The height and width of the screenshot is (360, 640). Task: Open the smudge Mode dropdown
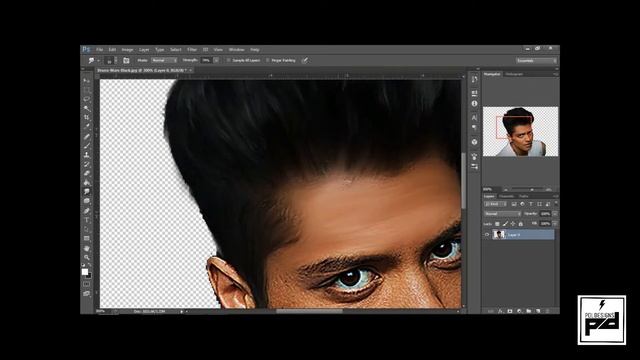164,60
